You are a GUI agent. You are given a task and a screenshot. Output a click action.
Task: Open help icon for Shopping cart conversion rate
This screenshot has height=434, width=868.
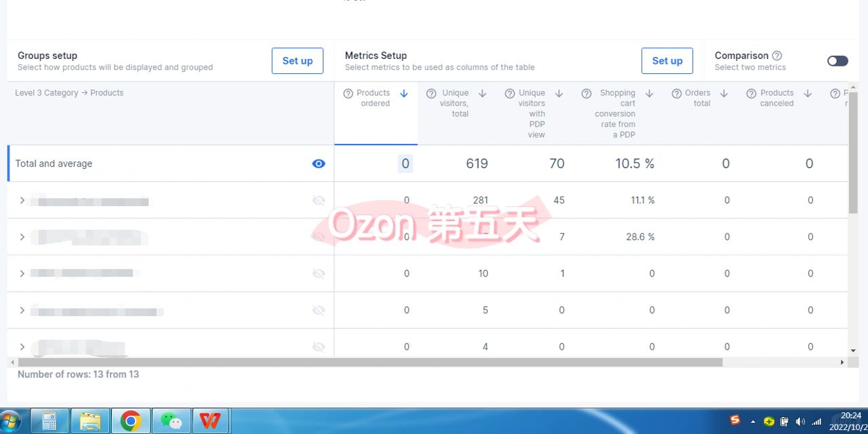pos(587,94)
